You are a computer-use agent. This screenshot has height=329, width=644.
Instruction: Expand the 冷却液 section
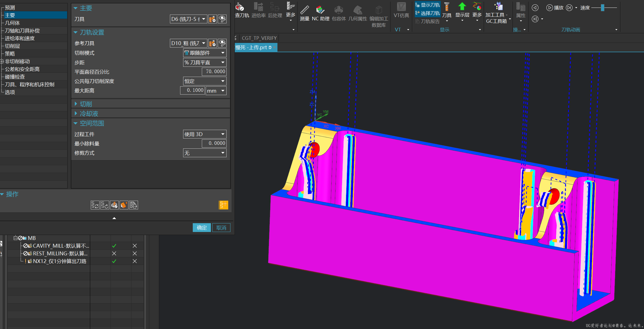click(x=76, y=114)
